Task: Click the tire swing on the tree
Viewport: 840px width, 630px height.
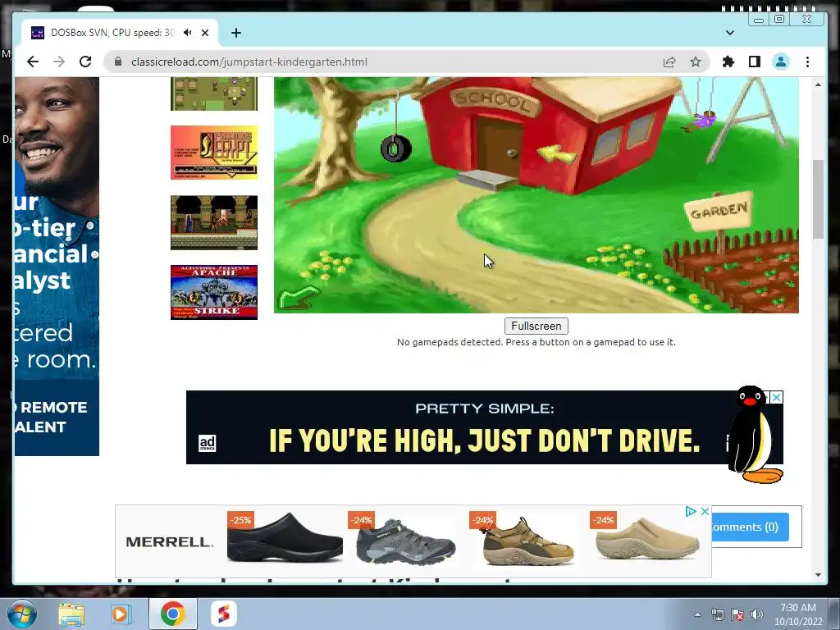Action: [396, 148]
